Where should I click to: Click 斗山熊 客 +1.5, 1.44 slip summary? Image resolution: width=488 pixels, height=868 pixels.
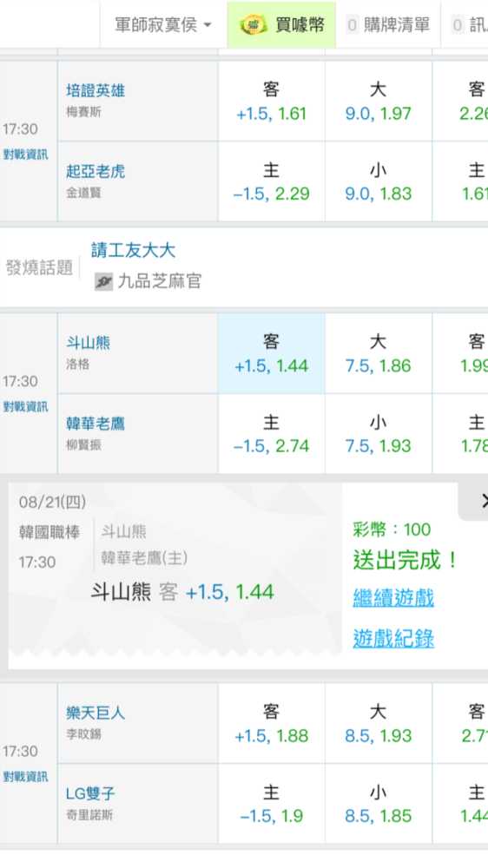coord(182,592)
